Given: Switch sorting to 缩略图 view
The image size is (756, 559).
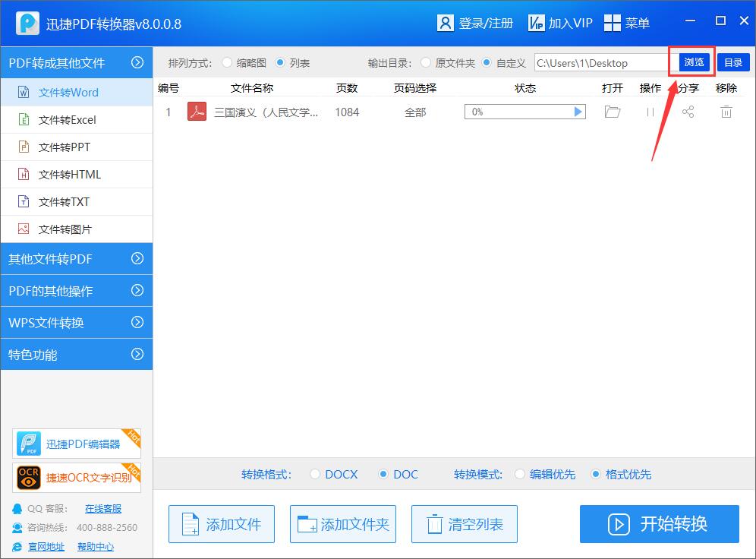Looking at the screenshot, I should 227,62.
